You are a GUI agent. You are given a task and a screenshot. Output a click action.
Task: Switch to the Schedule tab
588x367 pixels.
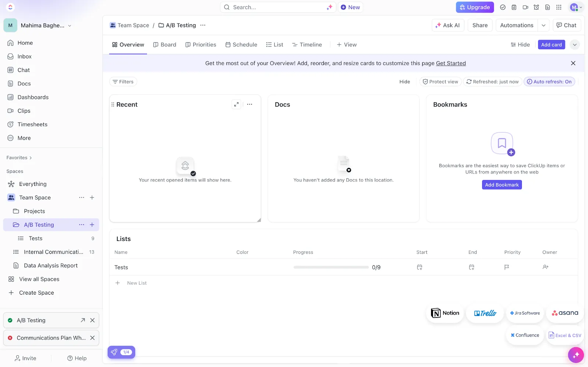[x=241, y=44]
